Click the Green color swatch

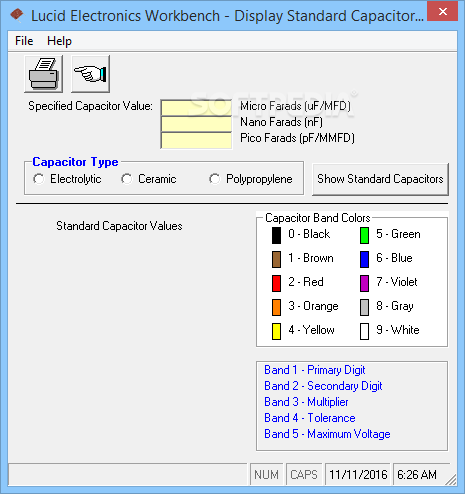(x=364, y=235)
